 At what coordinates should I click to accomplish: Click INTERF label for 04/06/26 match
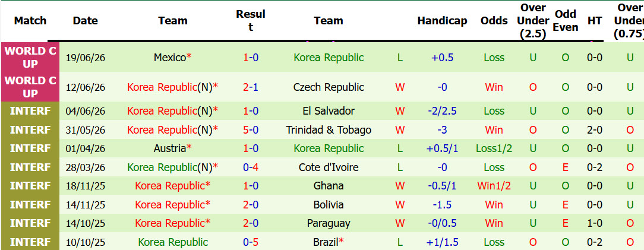(x=30, y=111)
